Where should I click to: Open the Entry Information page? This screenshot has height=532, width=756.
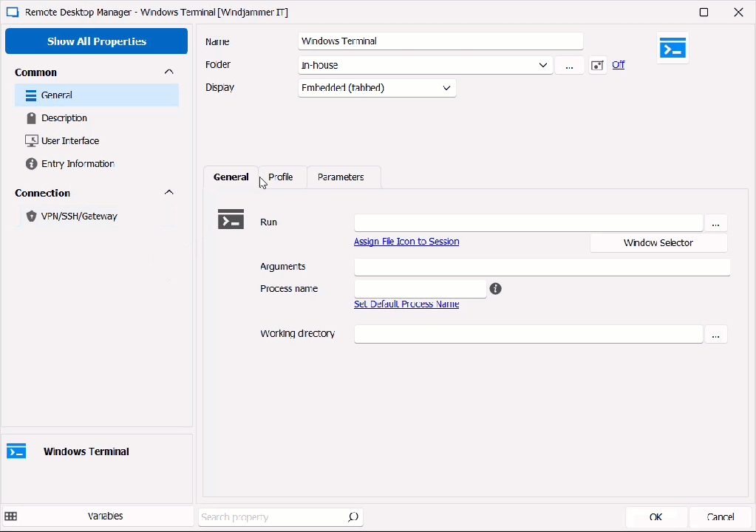pos(77,163)
